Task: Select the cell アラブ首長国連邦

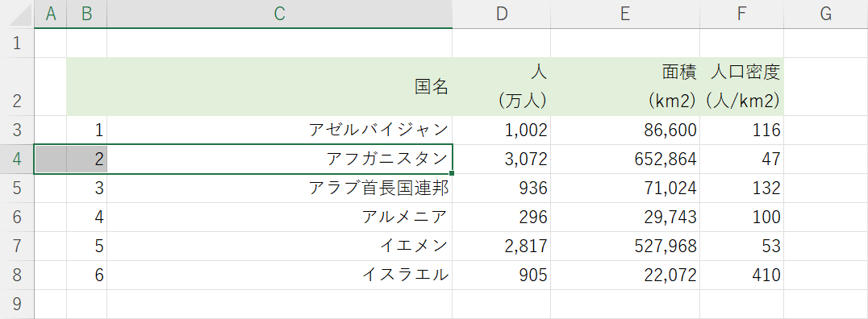Action: point(280,188)
